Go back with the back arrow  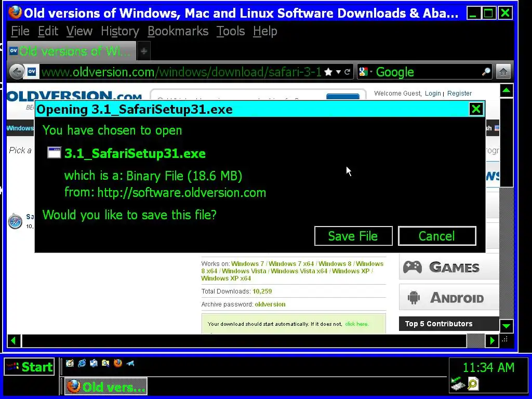(17, 72)
